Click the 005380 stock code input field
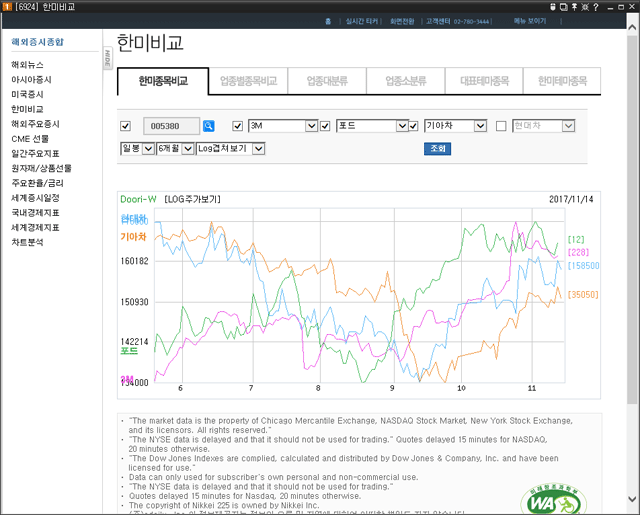Image resolution: width=640 pixels, height=515 pixels. (x=170, y=126)
